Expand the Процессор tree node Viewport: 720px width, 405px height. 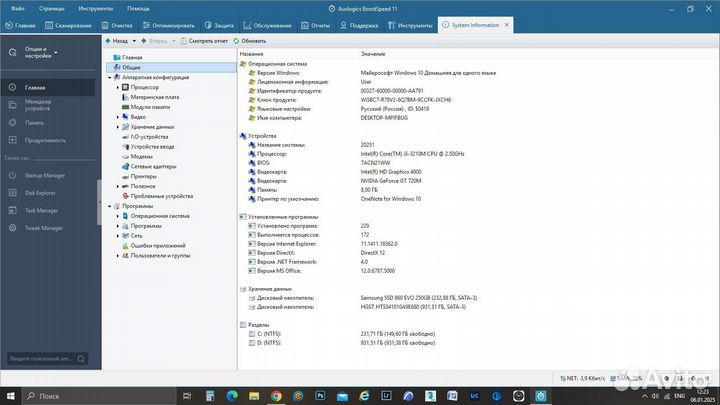click(118, 87)
